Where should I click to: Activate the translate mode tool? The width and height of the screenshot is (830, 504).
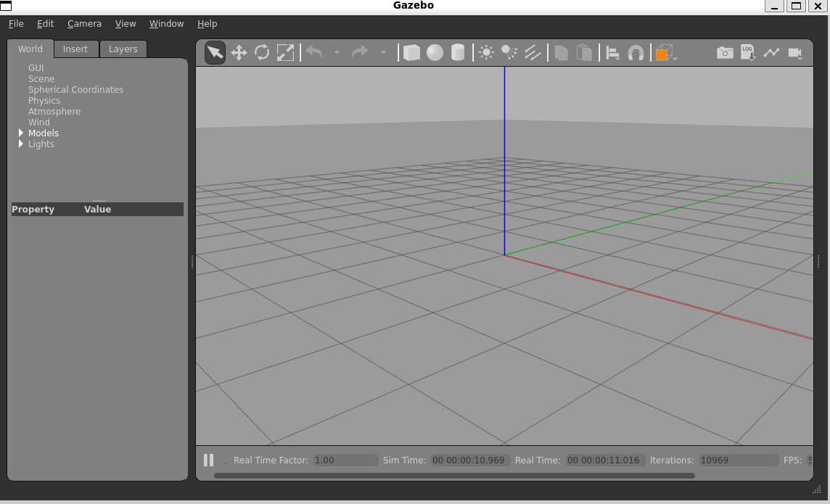[239, 52]
